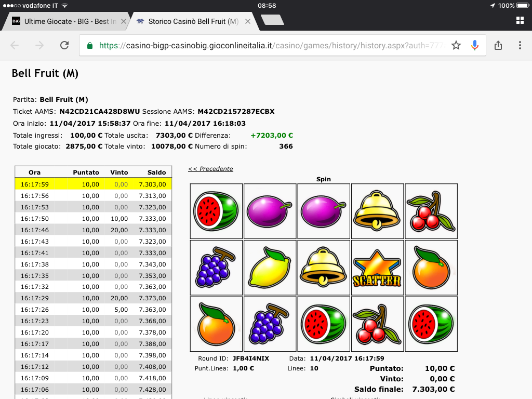Reload the casino history page
This screenshot has width=532, height=399.
click(64, 45)
